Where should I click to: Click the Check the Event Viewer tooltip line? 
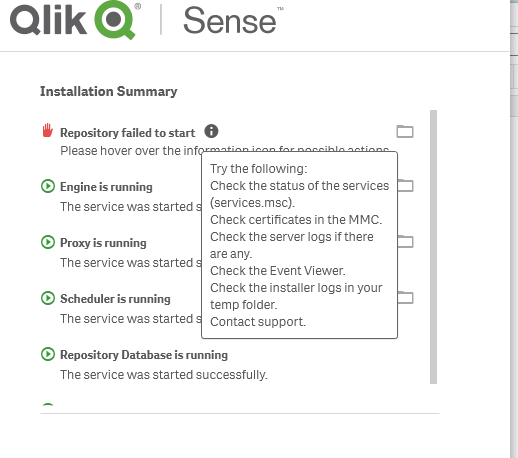(278, 271)
